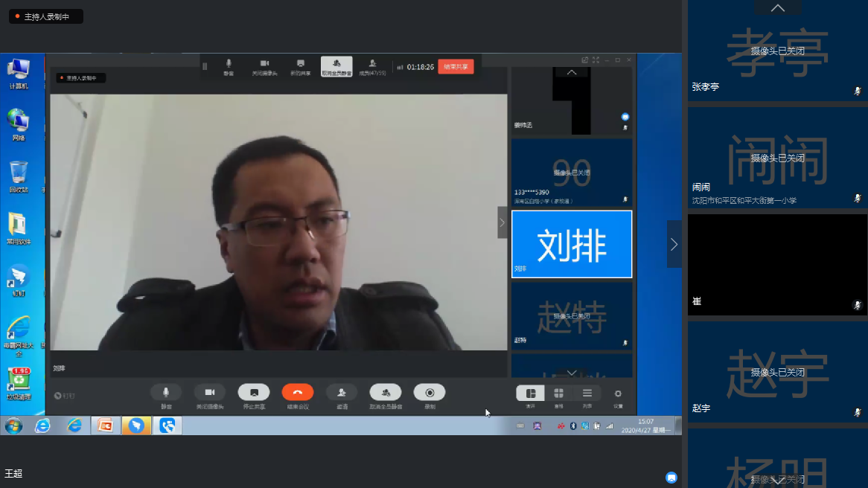The width and height of the screenshot is (868, 488).
Task: Toggle the 静音 microphone in bottom control bar
Action: click(166, 393)
